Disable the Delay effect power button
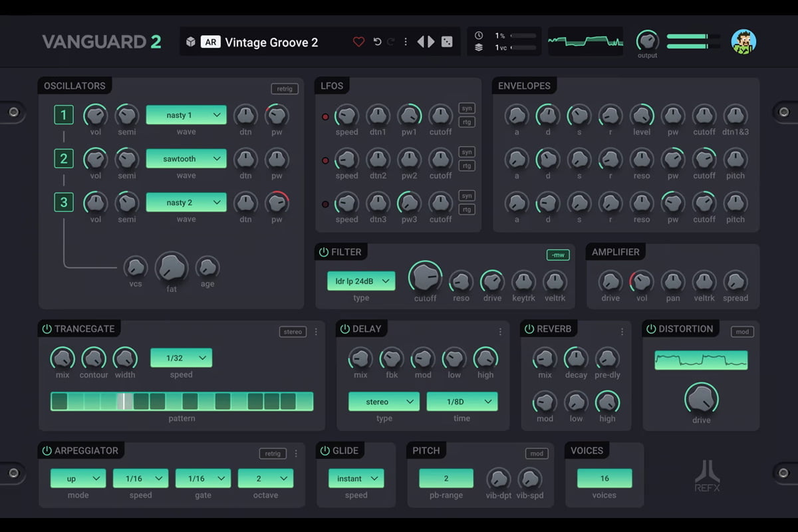 tap(344, 329)
